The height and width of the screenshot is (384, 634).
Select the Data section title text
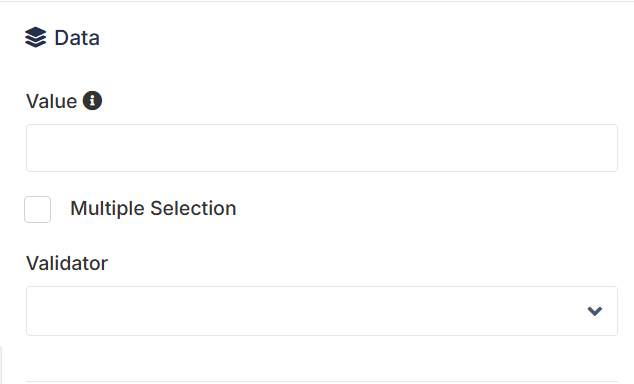pos(77,38)
